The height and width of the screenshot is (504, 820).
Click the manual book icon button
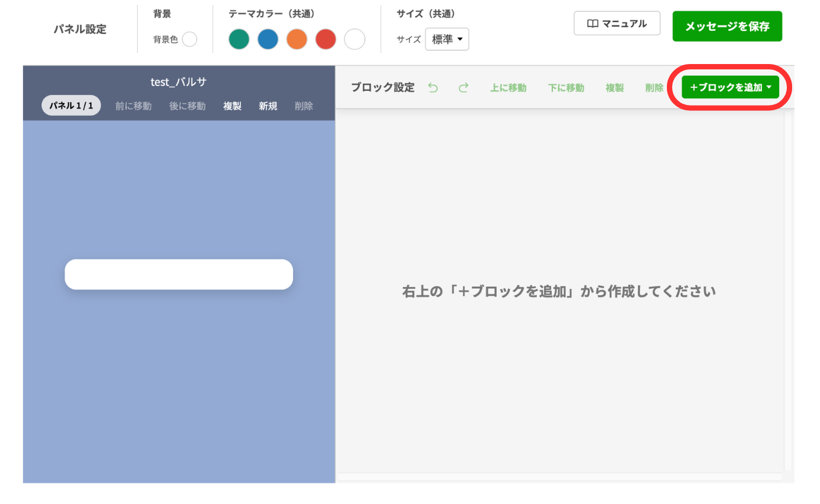pos(594,23)
